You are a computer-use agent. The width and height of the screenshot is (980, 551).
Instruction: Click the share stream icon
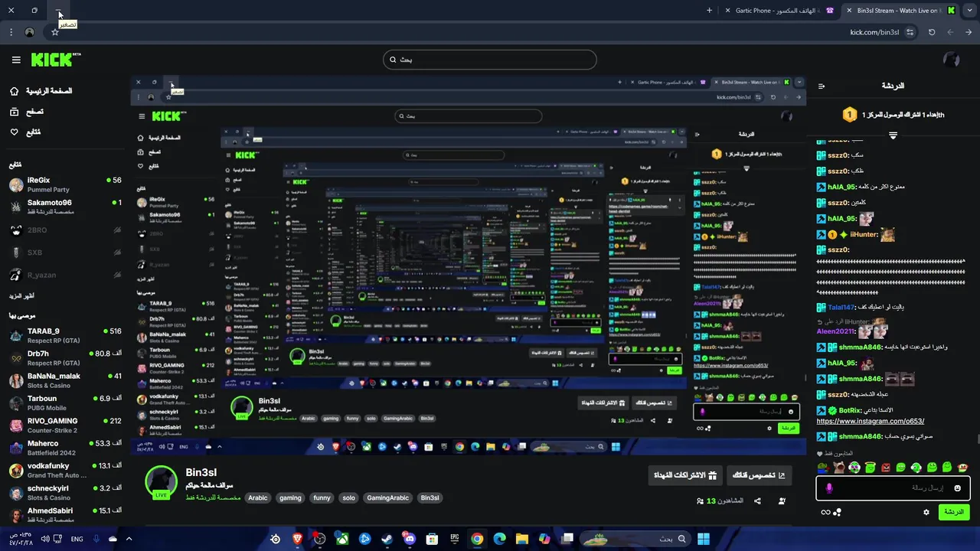click(x=757, y=501)
